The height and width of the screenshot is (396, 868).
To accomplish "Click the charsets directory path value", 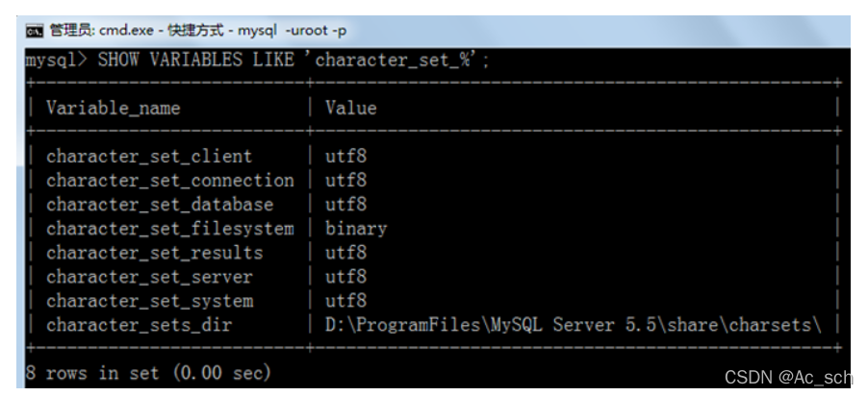I will pos(573,325).
